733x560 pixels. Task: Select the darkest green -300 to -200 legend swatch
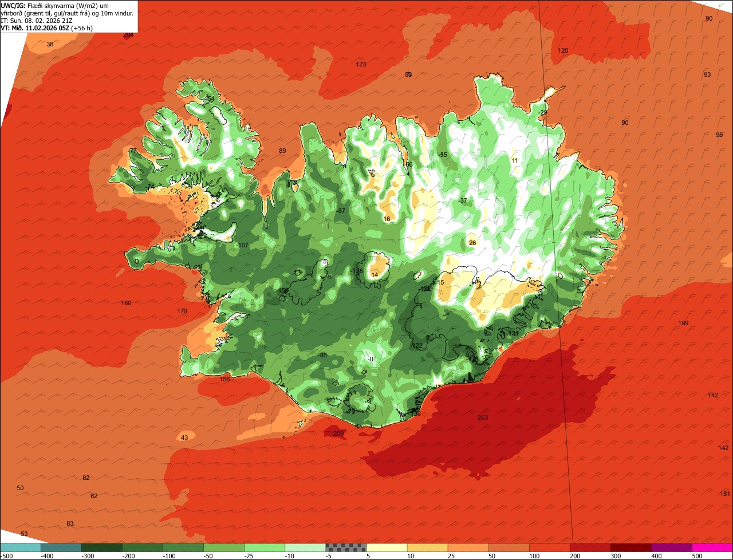pyautogui.click(x=101, y=547)
